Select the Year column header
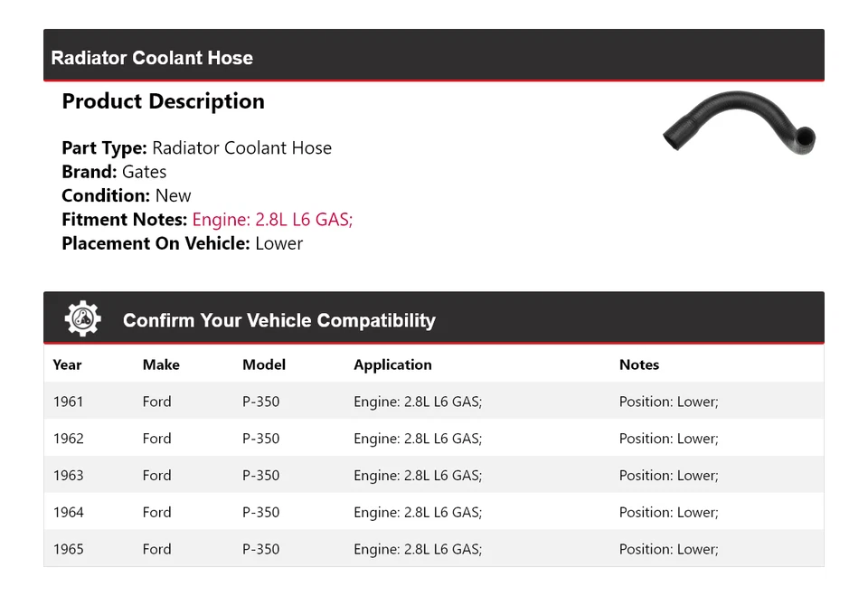This screenshot has height=596, width=868. pyautogui.click(x=67, y=364)
